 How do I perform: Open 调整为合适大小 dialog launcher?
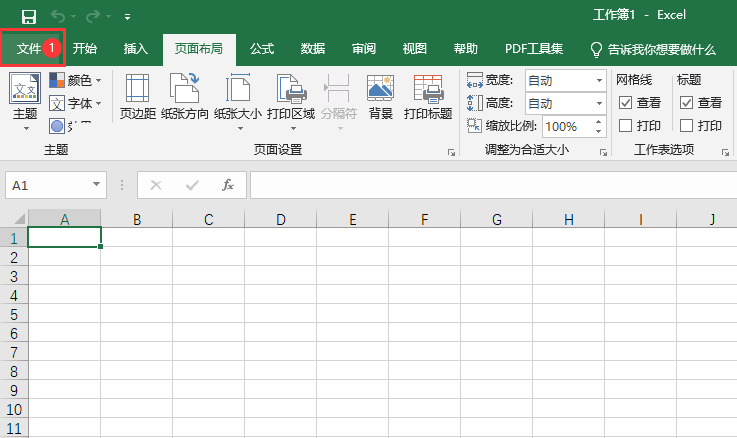[x=604, y=152]
